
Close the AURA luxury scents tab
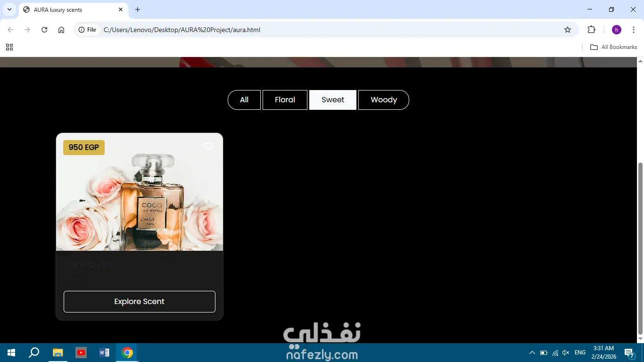pos(121,9)
